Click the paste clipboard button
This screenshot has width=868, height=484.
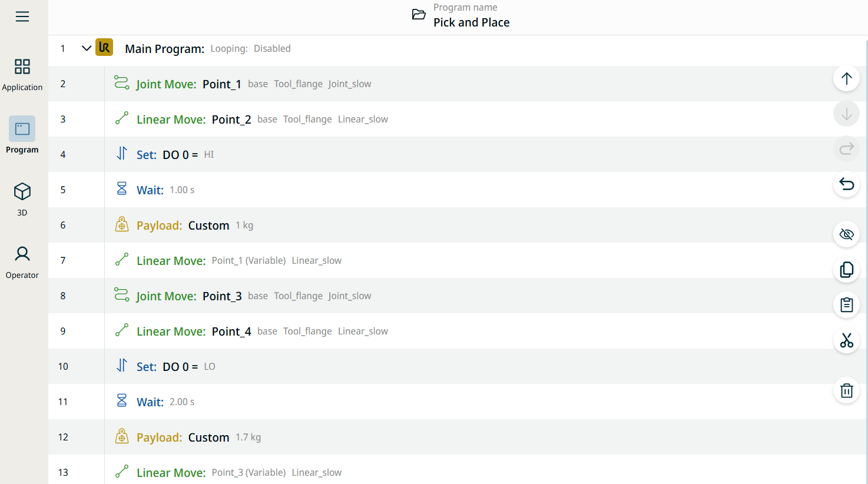846,304
